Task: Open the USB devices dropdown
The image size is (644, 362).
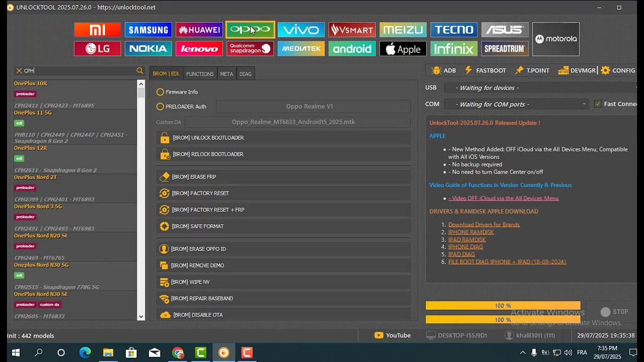Action: (541, 88)
